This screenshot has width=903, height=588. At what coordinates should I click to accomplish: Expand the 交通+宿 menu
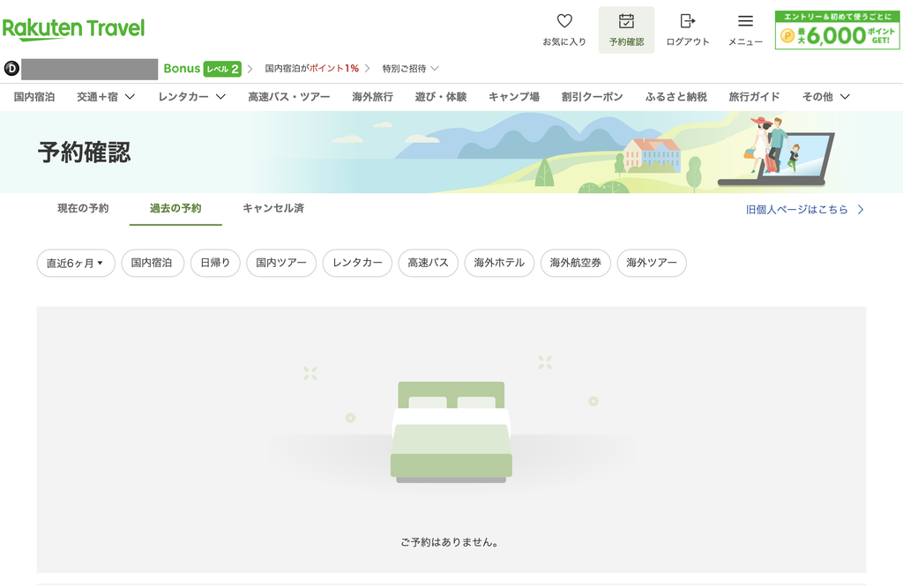[x=106, y=97]
